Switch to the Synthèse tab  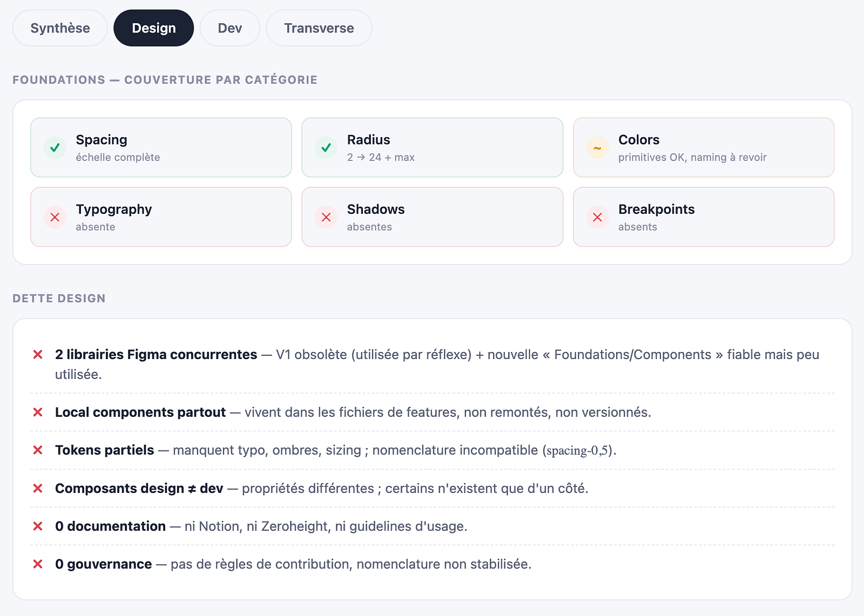click(x=60, y=28)
